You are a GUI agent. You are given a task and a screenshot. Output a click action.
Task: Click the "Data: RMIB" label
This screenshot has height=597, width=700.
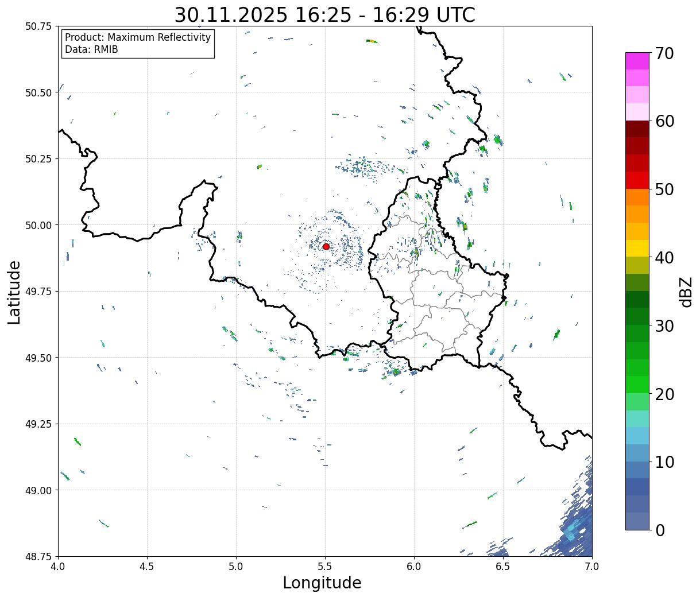click(x=91, y=50)
